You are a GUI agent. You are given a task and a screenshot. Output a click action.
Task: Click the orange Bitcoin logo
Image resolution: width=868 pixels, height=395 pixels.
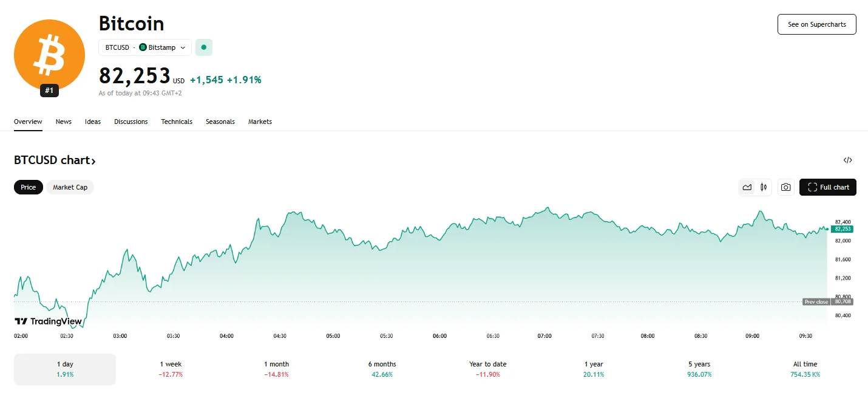point(49,55)
